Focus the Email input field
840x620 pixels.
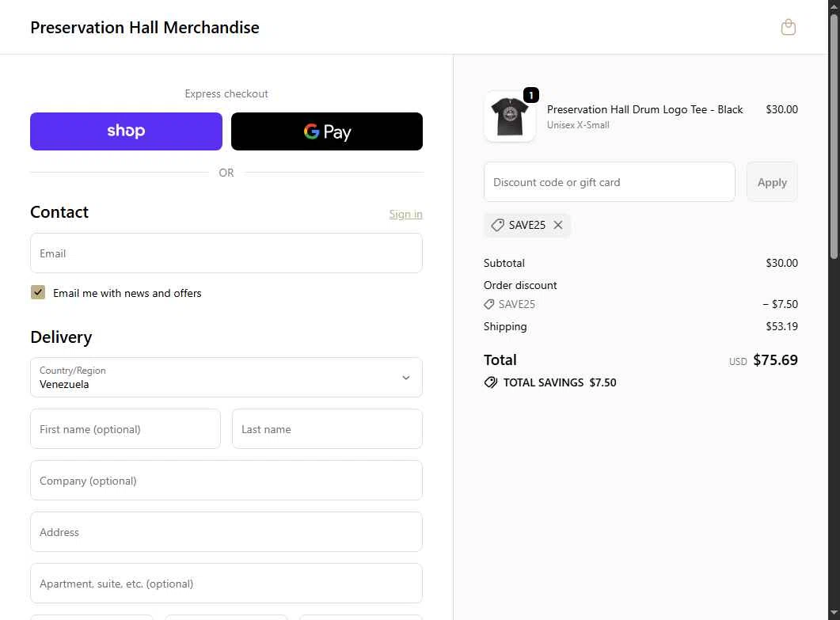click(226, 253)
